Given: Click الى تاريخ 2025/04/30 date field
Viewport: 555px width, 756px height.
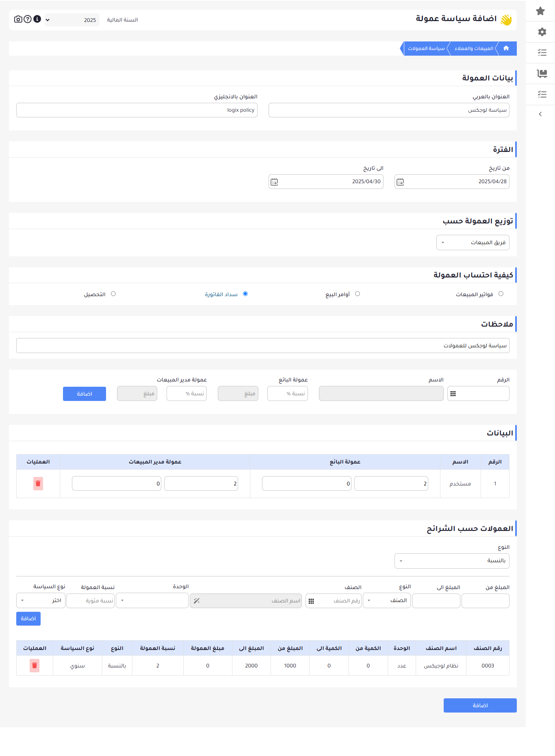Looking at the screenshot, I should click(x=326, y=182).
